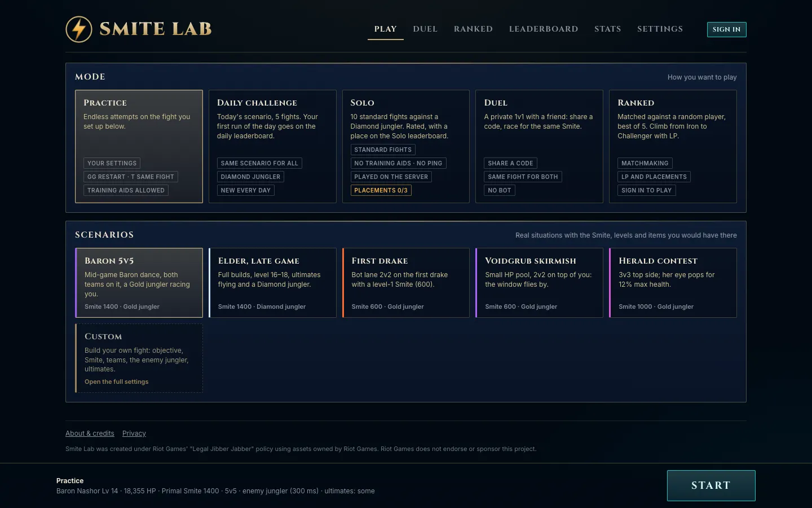The image size is (812, 508).
Task: Click the Same Scenario For All tag
Action: point(259,163)
